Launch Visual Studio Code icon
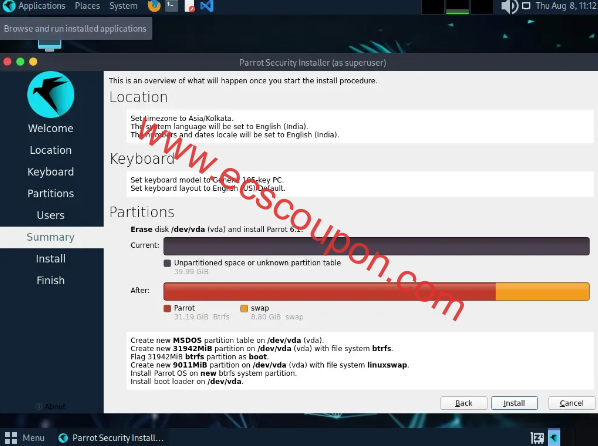598x446 pixels. click(x=206, y=6)
